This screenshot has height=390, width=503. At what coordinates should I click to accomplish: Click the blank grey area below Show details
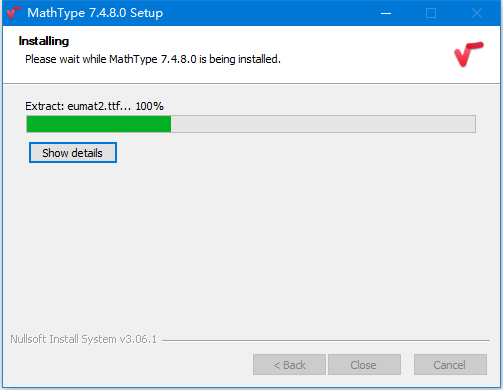(251, 247)
